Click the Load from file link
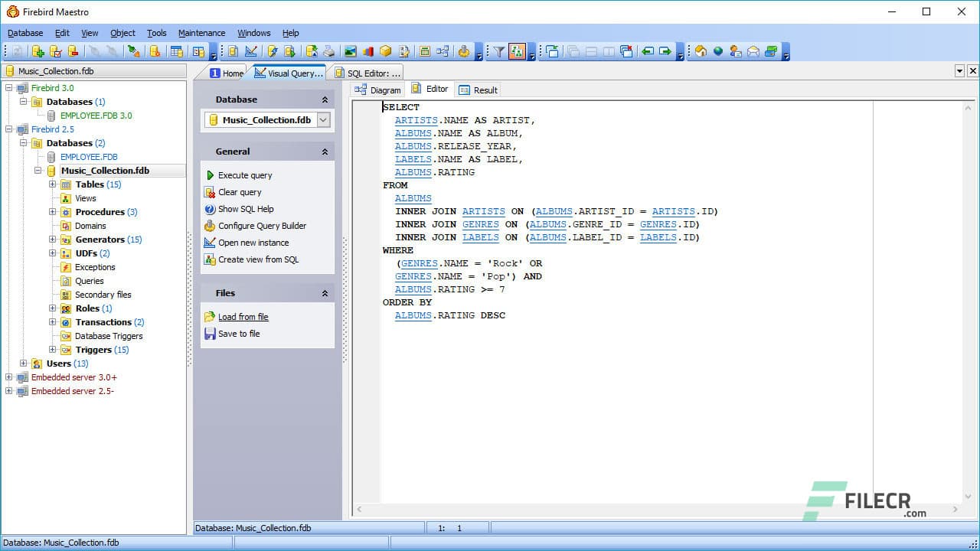 point(243,317)
